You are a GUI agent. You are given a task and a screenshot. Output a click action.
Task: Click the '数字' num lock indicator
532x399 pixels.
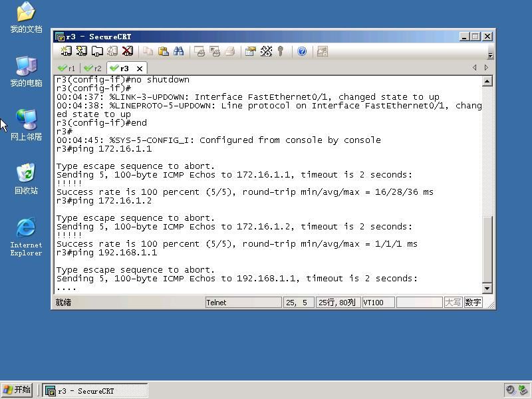point(473,303)
